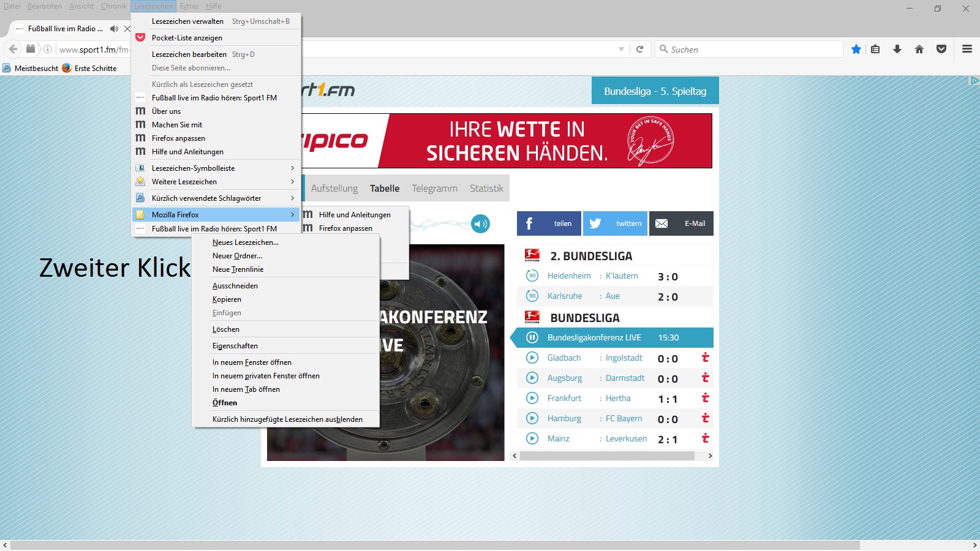Click the magnifier icon in search box

tap(663, 49)
